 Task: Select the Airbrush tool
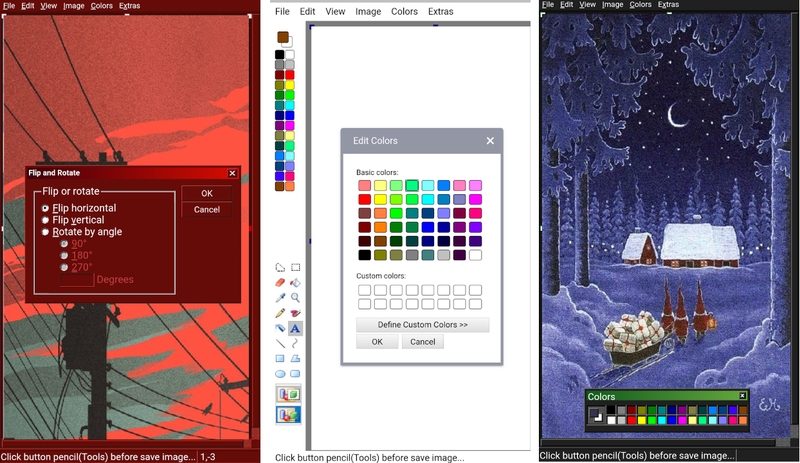point(280,328)
